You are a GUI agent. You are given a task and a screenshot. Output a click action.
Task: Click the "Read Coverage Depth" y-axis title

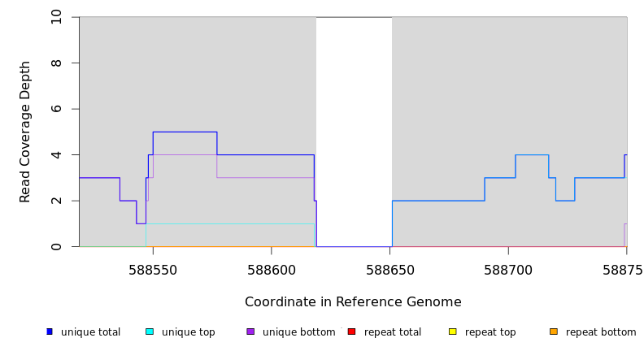tap(25, 132)
